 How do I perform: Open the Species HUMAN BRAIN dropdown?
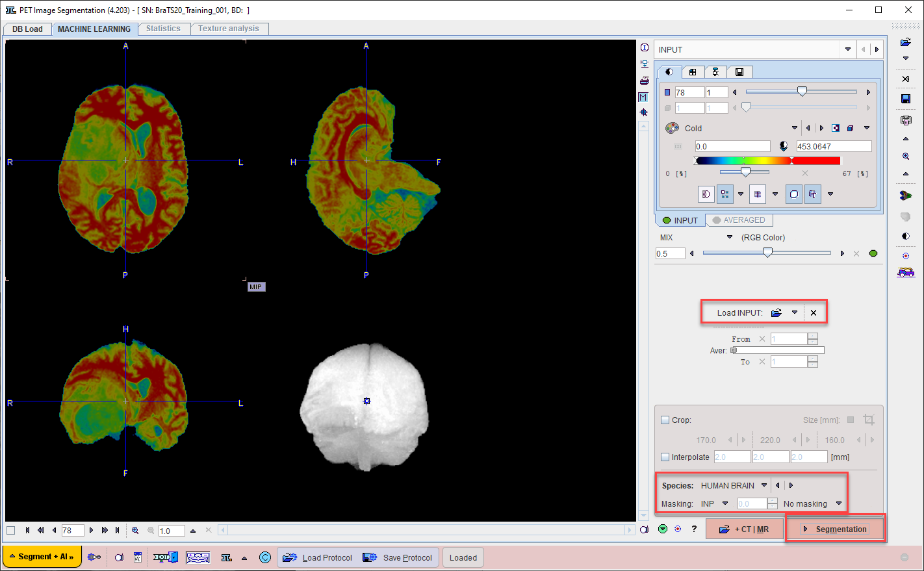click(764, 485)
